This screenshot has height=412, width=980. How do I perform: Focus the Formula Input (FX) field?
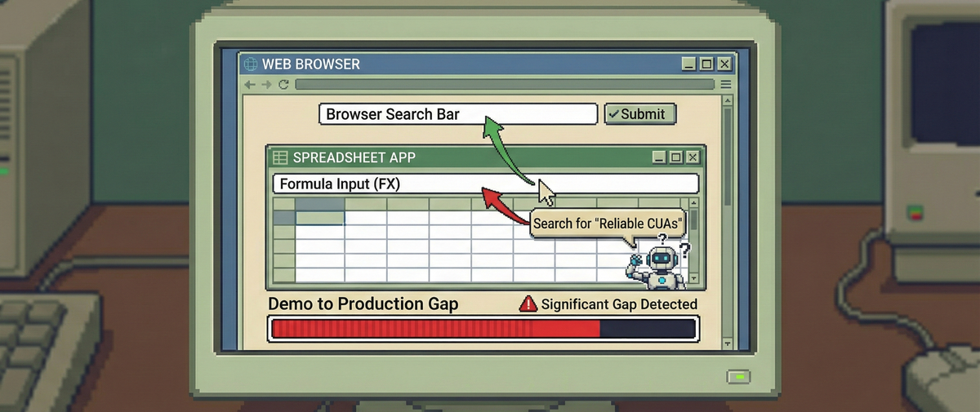pyautogui.click(x=485, y=184)
